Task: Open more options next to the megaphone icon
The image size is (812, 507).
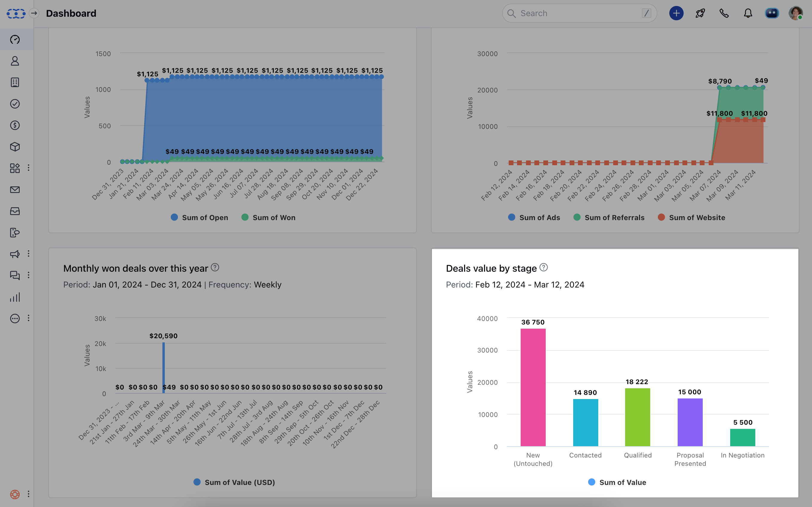Action: pyautogui.click(x=29, y=254)
